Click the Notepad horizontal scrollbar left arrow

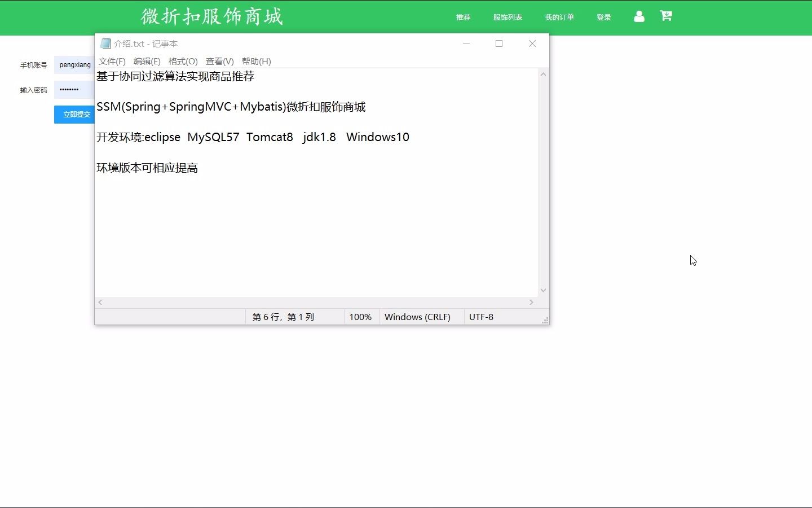[x=100, y=303]
